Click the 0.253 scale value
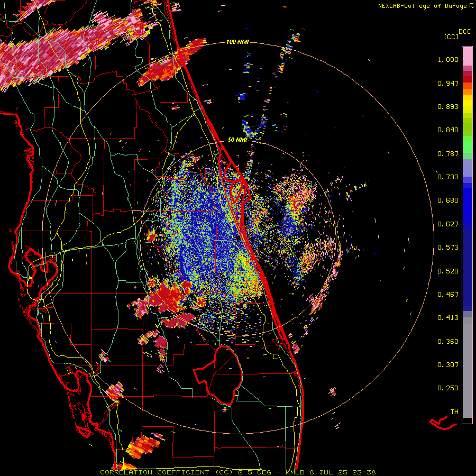 (448, 388)
